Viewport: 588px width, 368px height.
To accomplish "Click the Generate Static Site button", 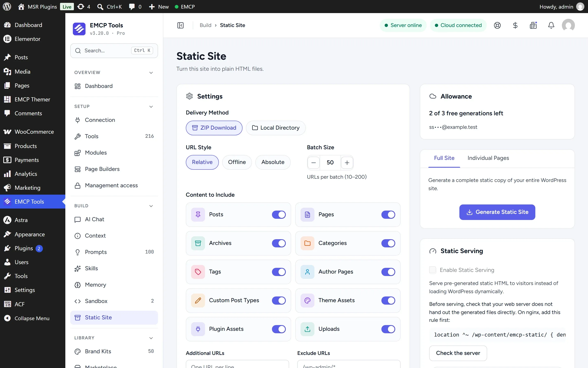I will click(x=497, y=212).
